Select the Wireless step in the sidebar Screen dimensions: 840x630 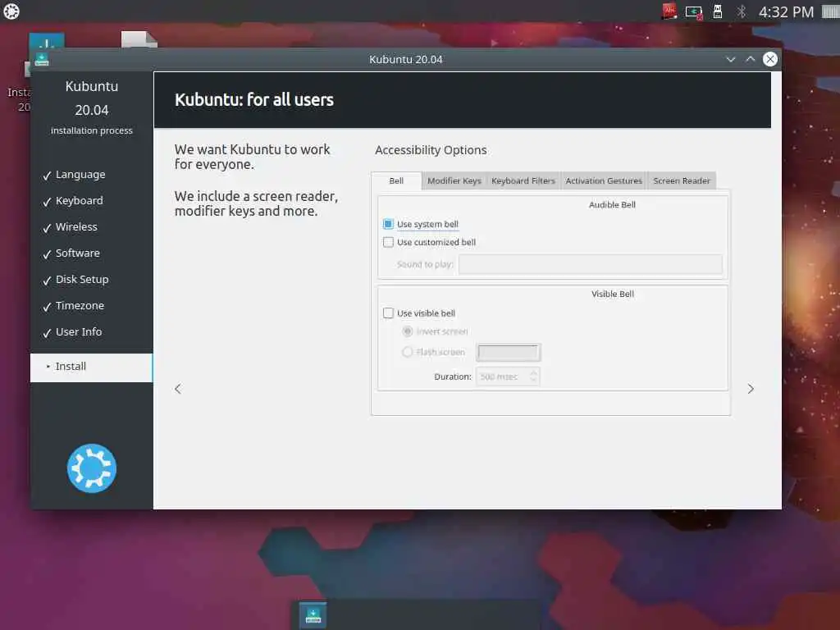coord(76,227)
